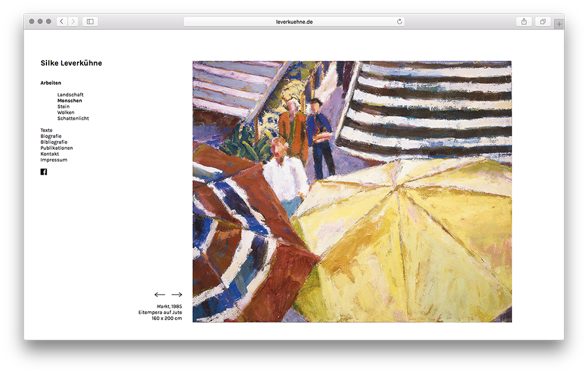Select the Arbeiten menu heading
Image resolution: width=588 pixels, height=374 pixels.
pos(51,83)
